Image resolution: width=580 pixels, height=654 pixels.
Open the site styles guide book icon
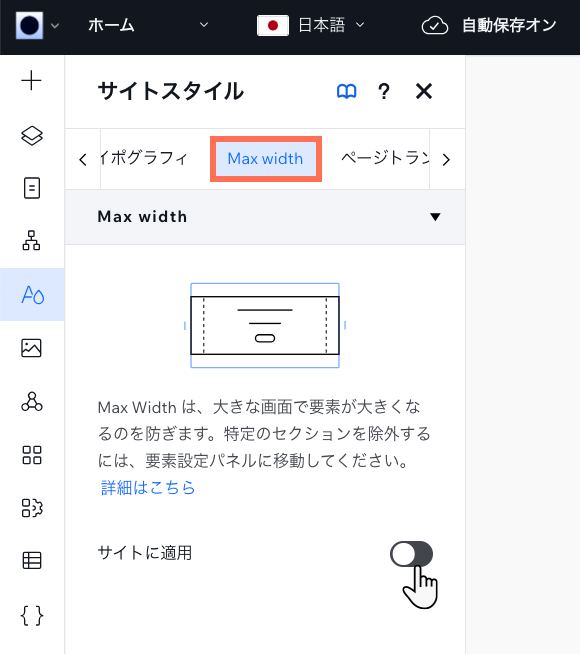coord(346,91)
